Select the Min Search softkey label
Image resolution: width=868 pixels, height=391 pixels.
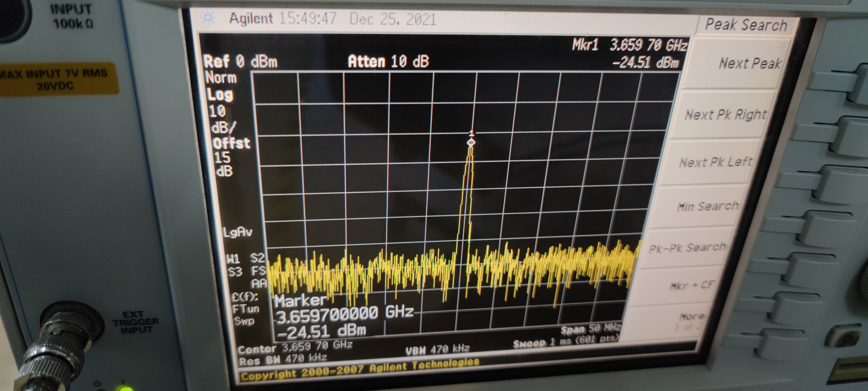[708, 206]
